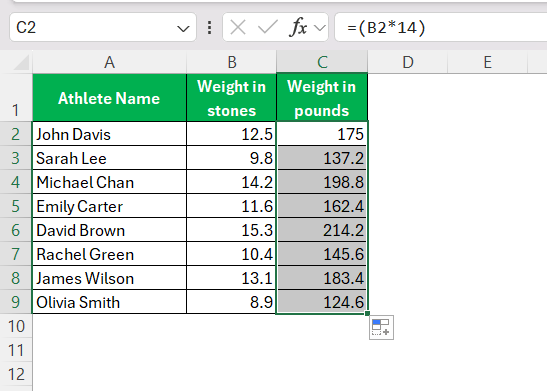Viewport: 547px width, 391px height.
Task: Click the cell containing 145.6
Action: point(322,254)
